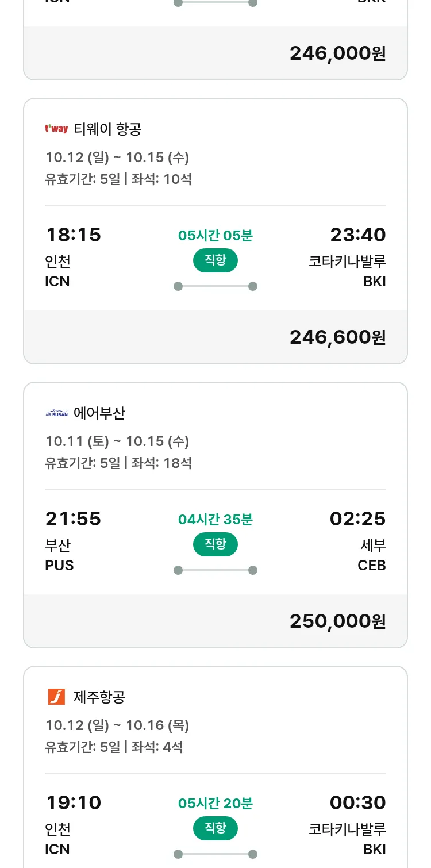Click the 23:40 arrival at 코타키나발루
Image resolution: width=431 pixels, height=868 pixels.
[x=357, y=235]
